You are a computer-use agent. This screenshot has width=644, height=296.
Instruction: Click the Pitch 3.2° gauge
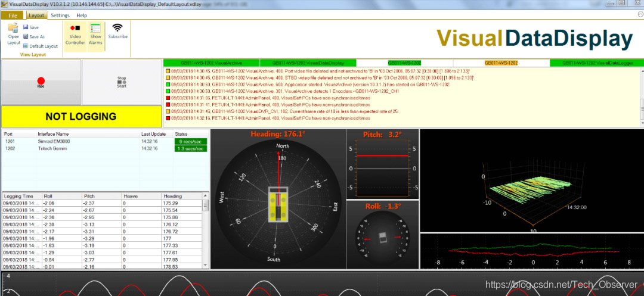pos(382,168)
